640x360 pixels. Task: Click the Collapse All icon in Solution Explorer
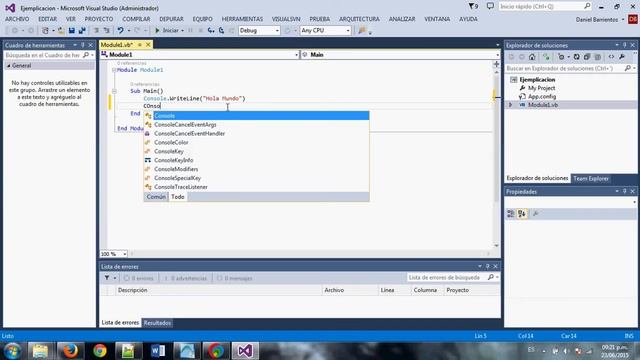(587, 57)
